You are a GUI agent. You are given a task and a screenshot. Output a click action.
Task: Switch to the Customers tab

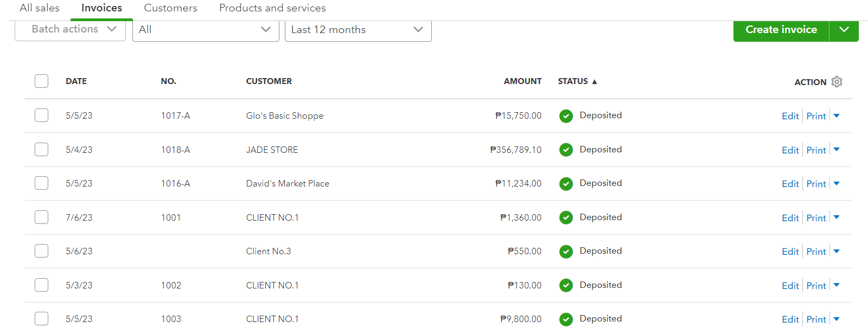[170, 8]
